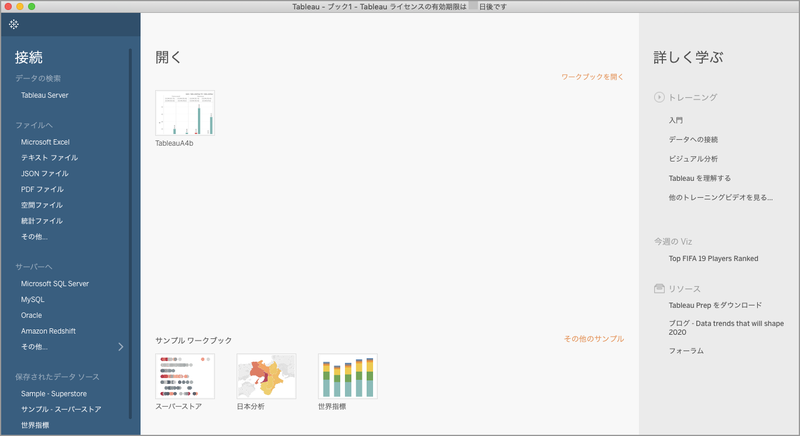
Task: Click その他のサンプル link
Action: pos(594,339)
